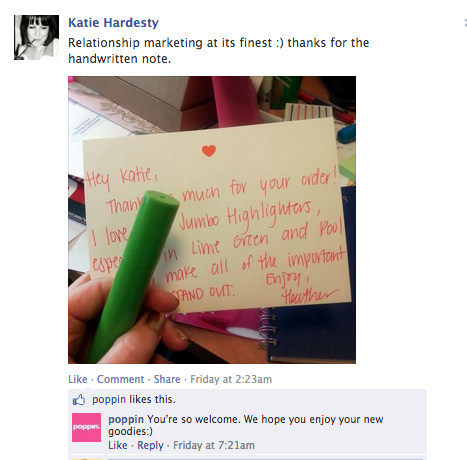
Task: Click the 'You're so welcome' comment text
Action: click(x=246, y=425)
